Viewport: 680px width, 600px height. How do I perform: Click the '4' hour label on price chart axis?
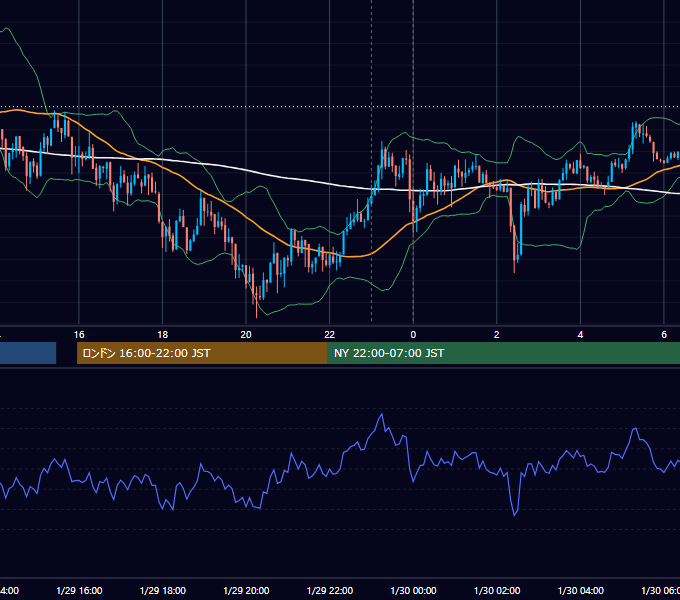tap(580, 335)
